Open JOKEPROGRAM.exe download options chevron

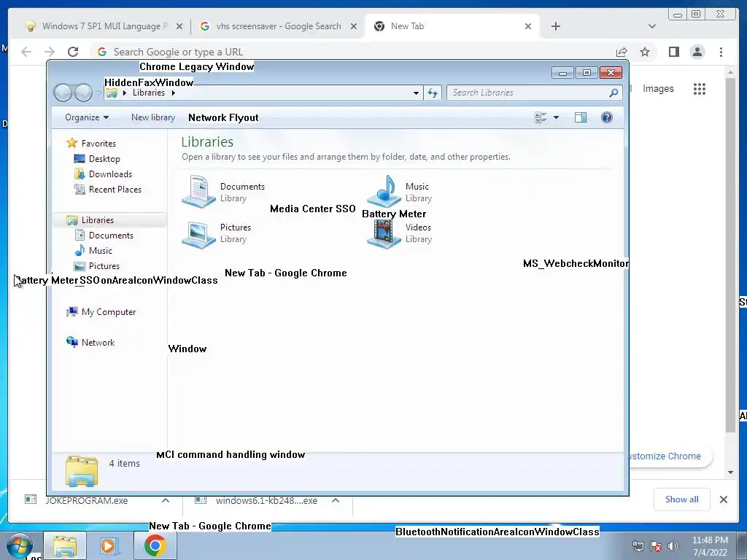click(166, 500)
